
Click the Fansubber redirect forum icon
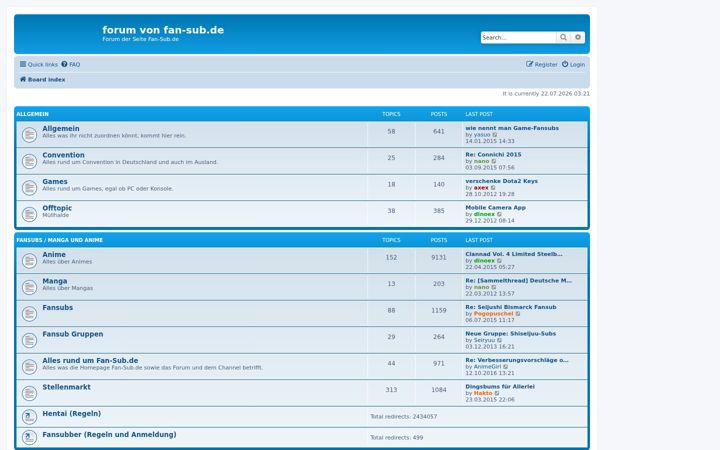tap(29, 437)
